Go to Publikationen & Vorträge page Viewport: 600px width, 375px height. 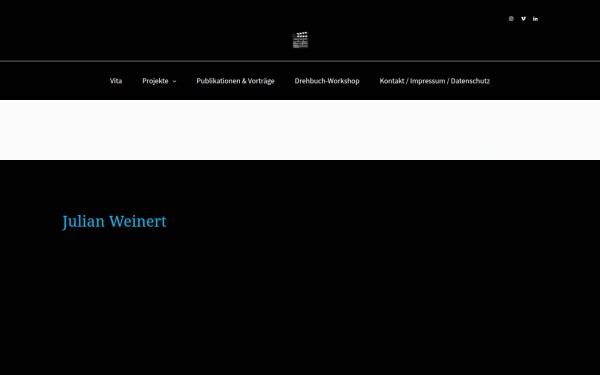(x=235, y=81)
